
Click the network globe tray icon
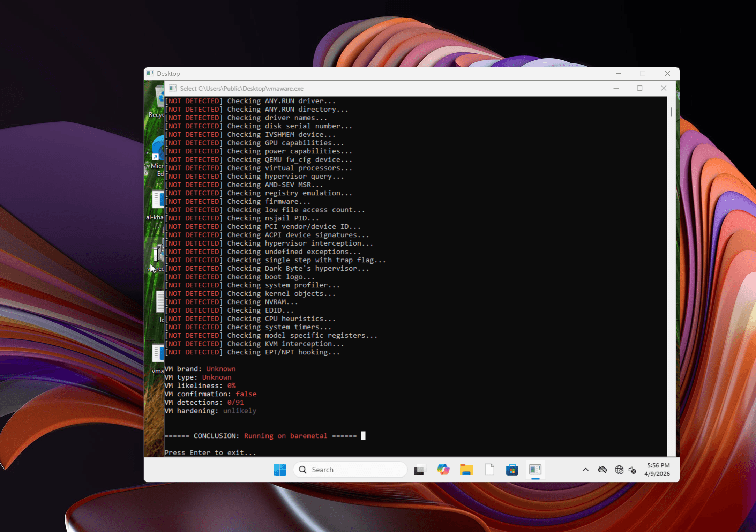coord(619,470)
